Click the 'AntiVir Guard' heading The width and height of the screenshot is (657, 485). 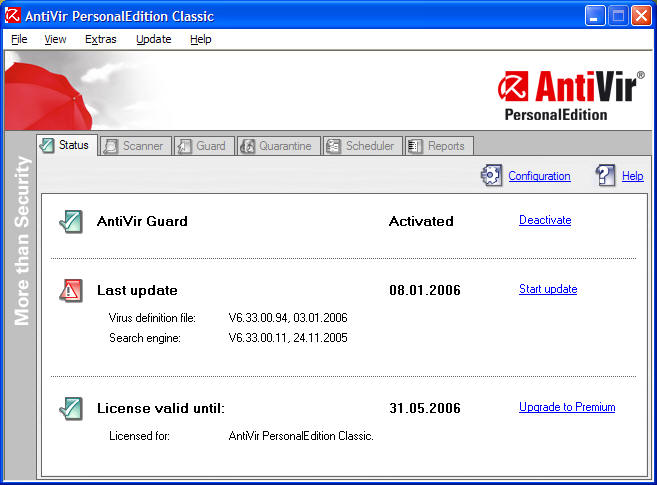[x=142, y=221]
